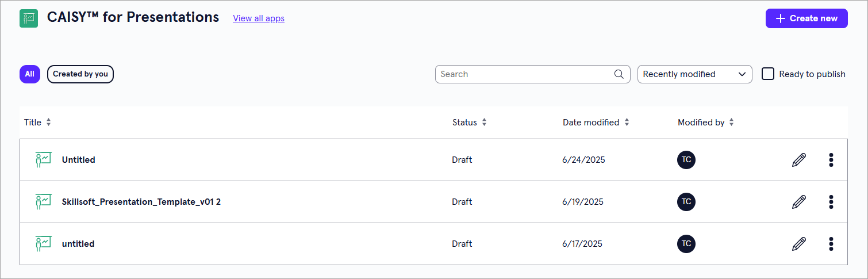Switch to Created by you filter
The width and height of the screenshot is (868, 279).
click(x=80, y=74)
